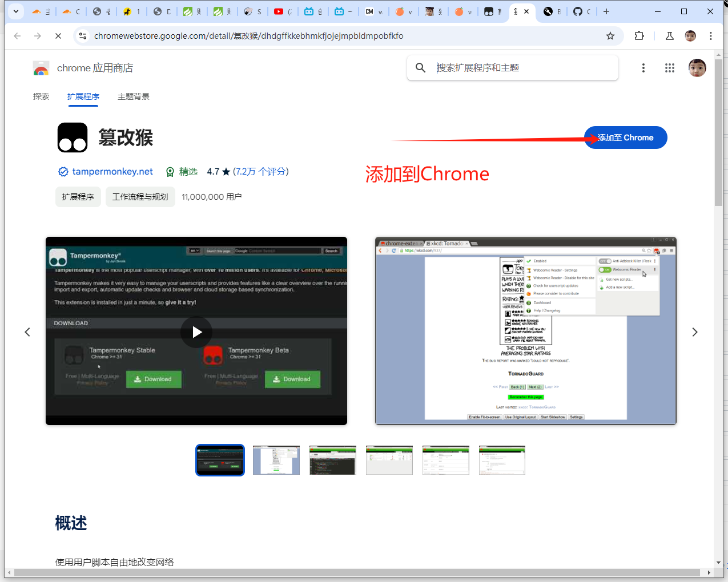This screenshot has height=582, width=728.
Task: Open the browser extensions puzzle icon
Action: pyautogui.click(x=639, y=36)
